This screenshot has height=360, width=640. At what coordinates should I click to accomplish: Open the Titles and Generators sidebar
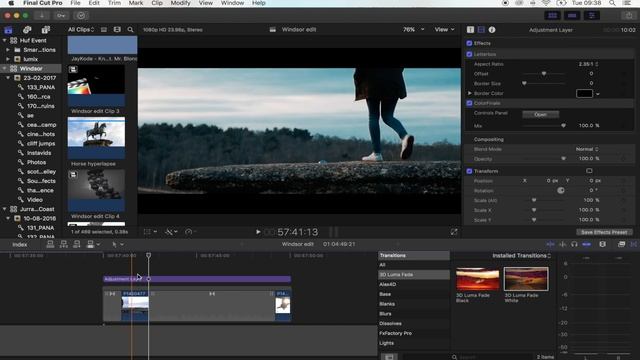(x=45, y=30)
